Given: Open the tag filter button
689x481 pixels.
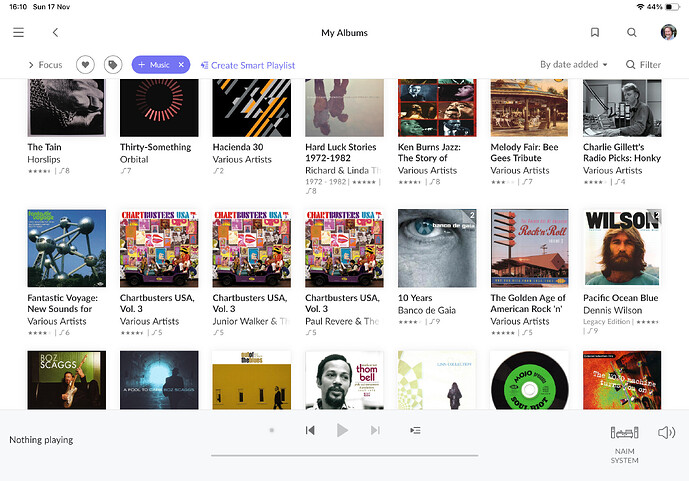Looking at the screenshot, I should click(113, 65).
